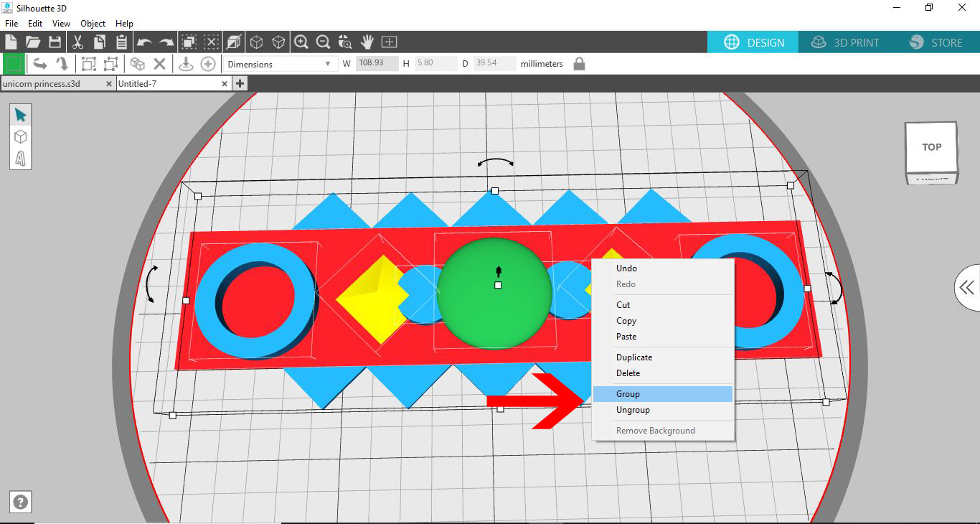Screen dimensions: 980x524
Task: Select the arrow selection tool
Action: coord(20,115)
